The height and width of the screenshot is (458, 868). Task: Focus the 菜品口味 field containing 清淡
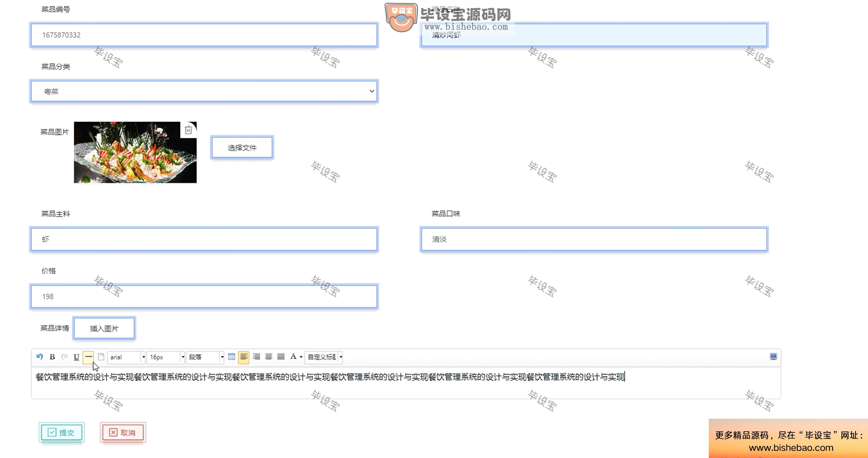594,239
